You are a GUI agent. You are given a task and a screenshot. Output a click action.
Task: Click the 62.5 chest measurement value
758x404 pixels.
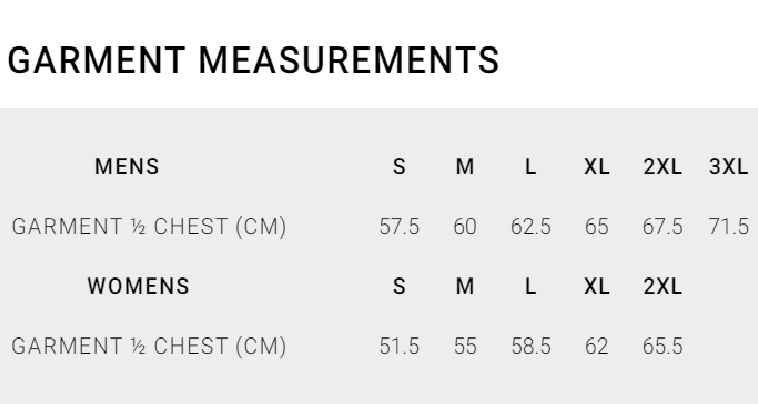point(531,227)
